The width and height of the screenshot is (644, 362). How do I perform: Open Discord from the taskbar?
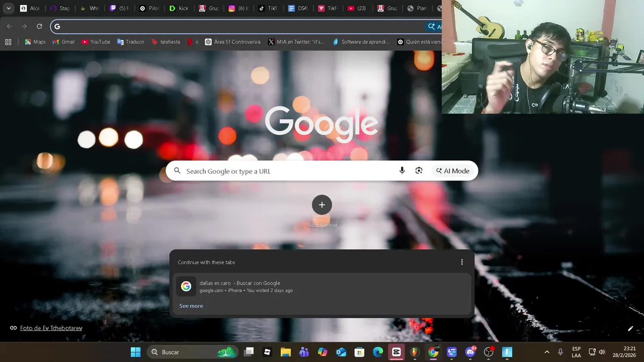[x=470, y=352]
